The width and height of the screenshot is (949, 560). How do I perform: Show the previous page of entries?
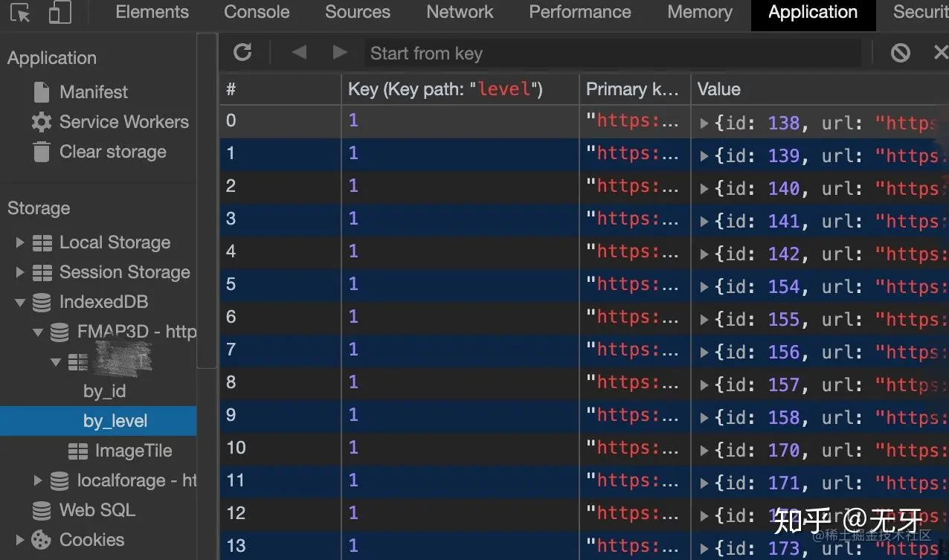click(299, 52)
